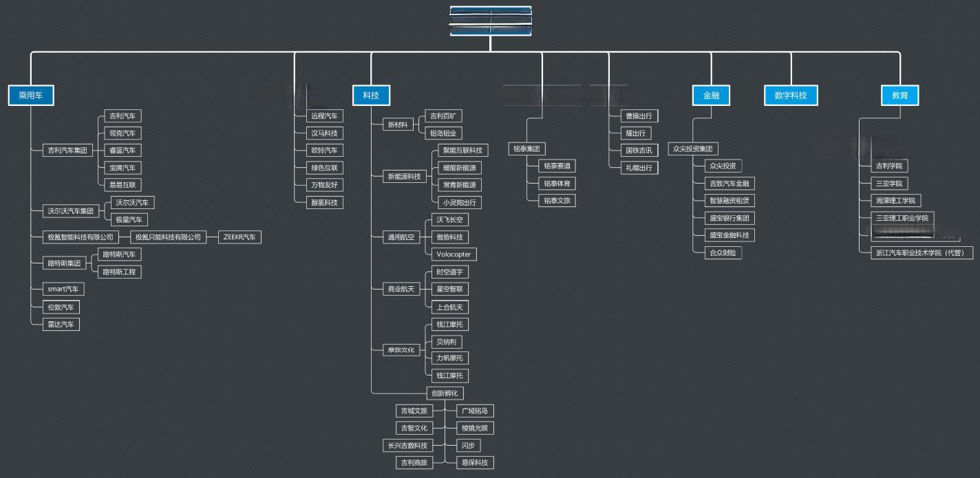
Task: Select the 路特斯工程 node
Action: (120, 272)
